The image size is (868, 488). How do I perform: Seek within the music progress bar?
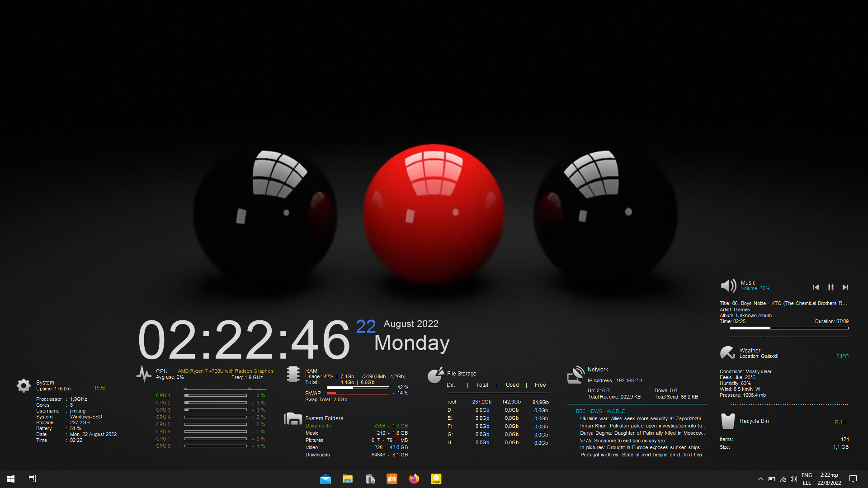pos(789,328)
